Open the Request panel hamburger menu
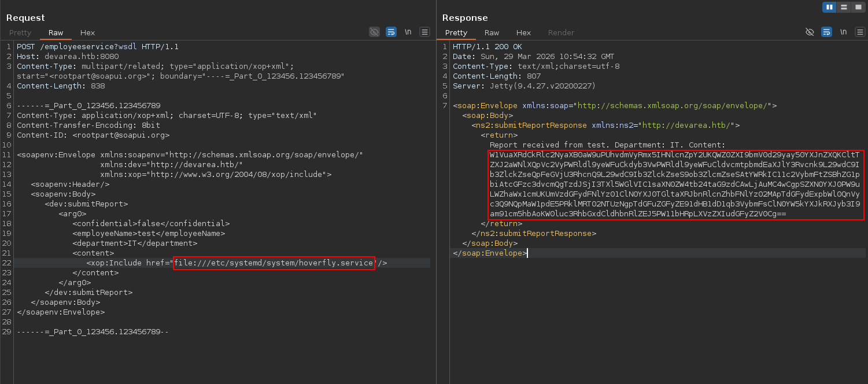The height and width of the screenshot is (384, 868). coord(424,32)
